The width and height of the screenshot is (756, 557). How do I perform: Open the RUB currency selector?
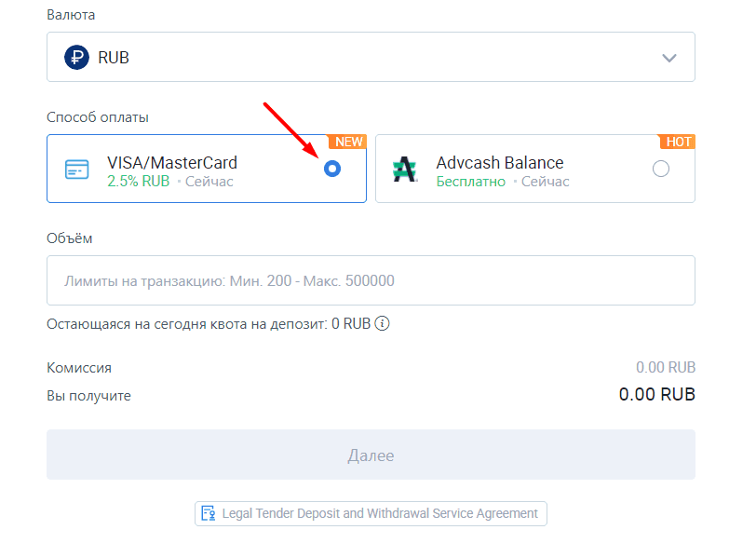[371, 57]
